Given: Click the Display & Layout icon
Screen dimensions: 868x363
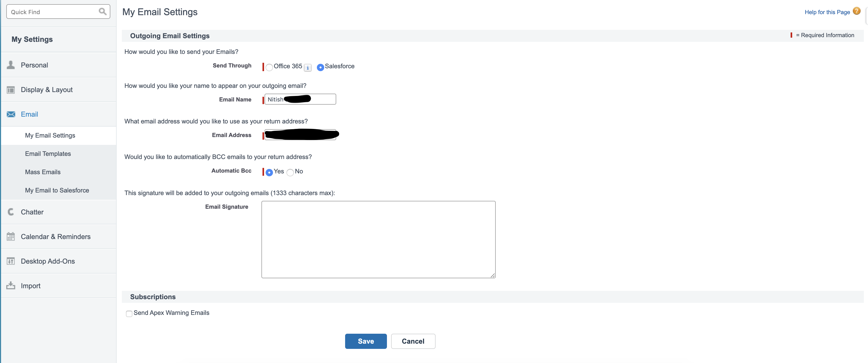Looking at the screenshot, I should click(11, 90).
